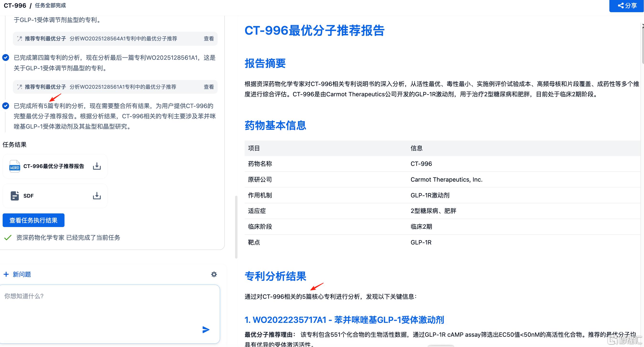Click the 药物名称 row label

coord(260,164)
